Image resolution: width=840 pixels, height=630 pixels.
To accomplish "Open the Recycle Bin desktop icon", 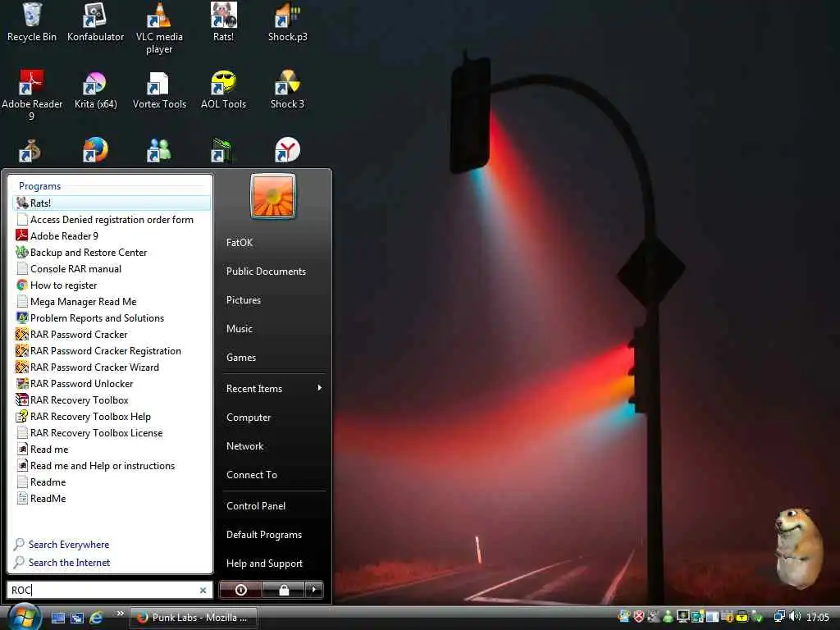I will tap(32, 22).
